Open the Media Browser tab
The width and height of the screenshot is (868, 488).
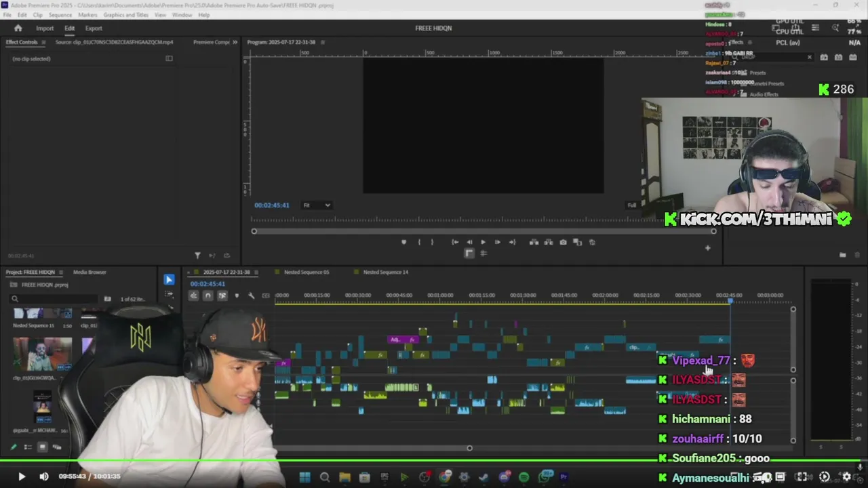[90, 272]
